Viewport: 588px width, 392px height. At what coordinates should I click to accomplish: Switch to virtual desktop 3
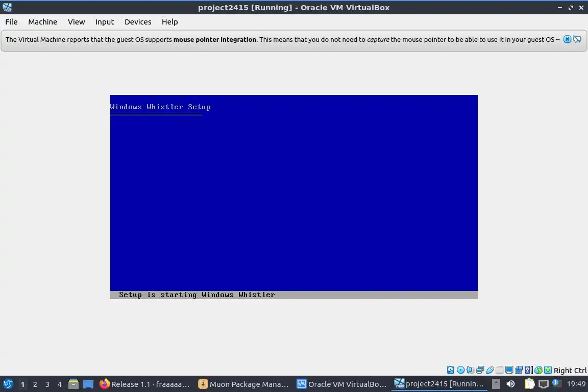click(47, 384)
